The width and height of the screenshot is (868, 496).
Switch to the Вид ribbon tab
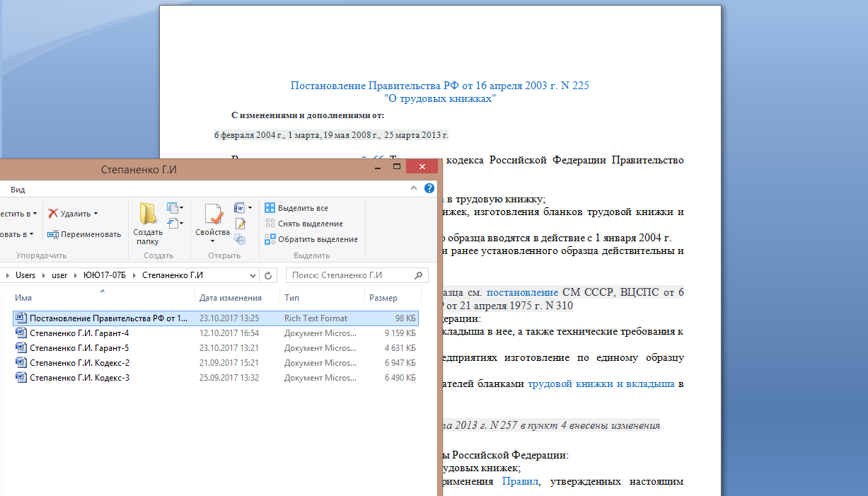click(18, 190)
